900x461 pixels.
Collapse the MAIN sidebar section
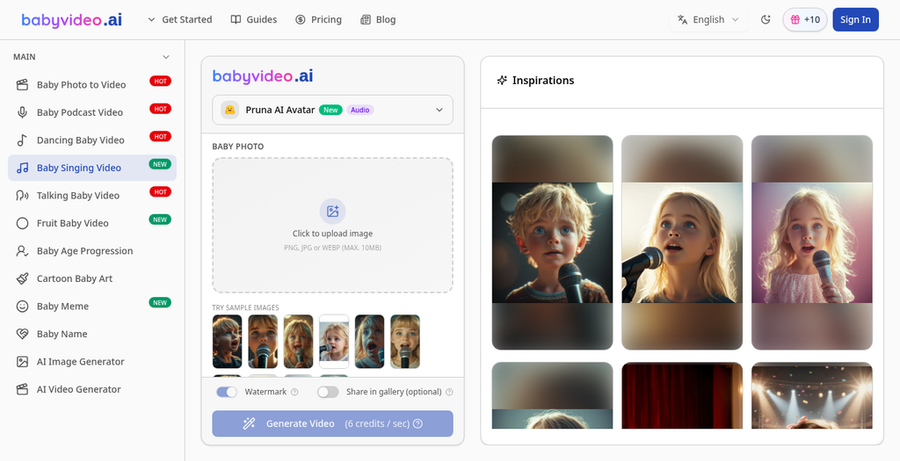point(166,57)
